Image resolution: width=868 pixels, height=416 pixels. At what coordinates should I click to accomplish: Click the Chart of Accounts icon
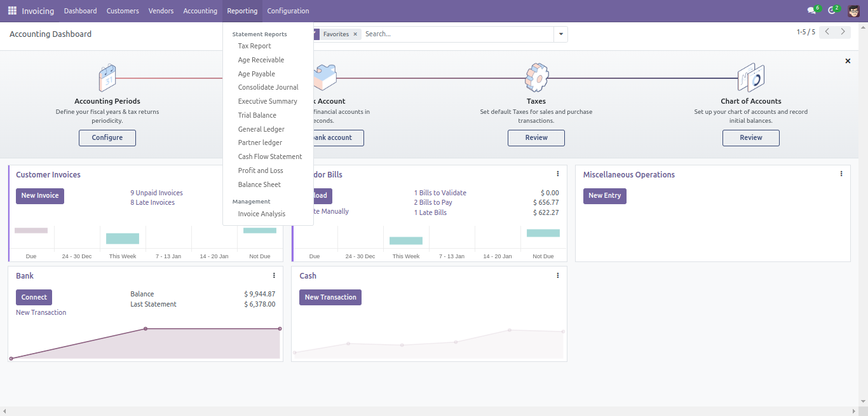(x=750, y=78)
